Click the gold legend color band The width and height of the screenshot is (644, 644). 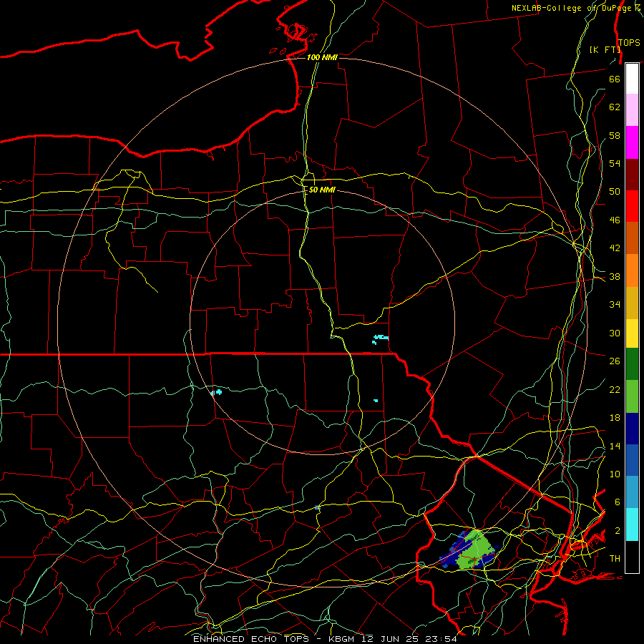point(632,303)
